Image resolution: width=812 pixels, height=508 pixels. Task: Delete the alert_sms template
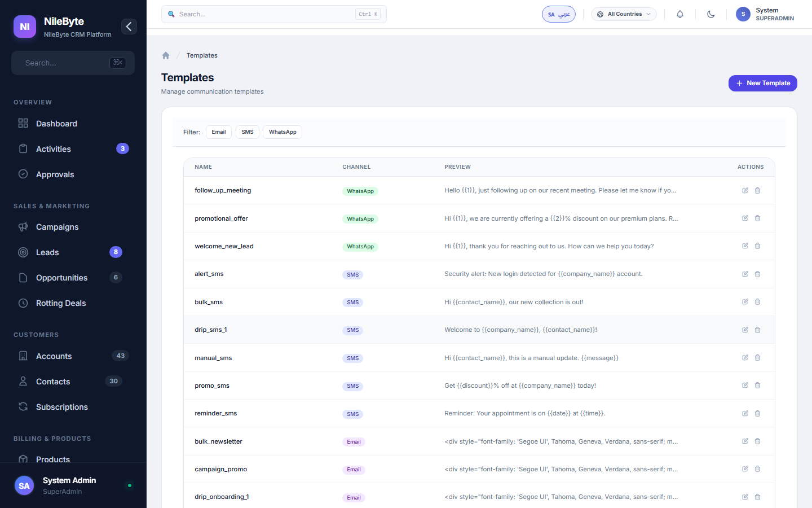[x=757, y=274]
